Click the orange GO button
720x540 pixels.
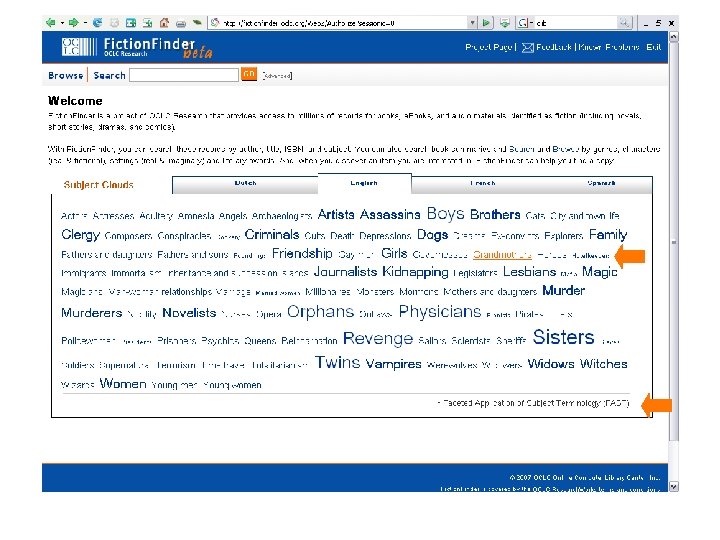tap(249, 74)
